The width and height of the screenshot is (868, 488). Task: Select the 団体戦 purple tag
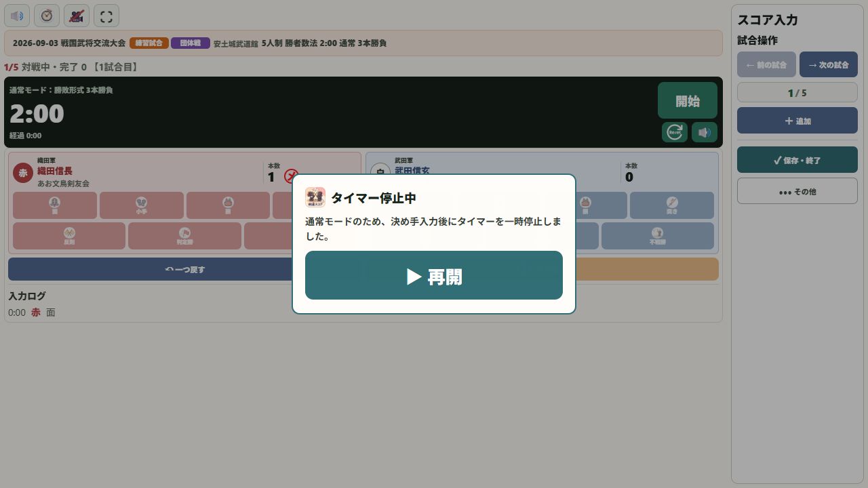coord(191,43)
